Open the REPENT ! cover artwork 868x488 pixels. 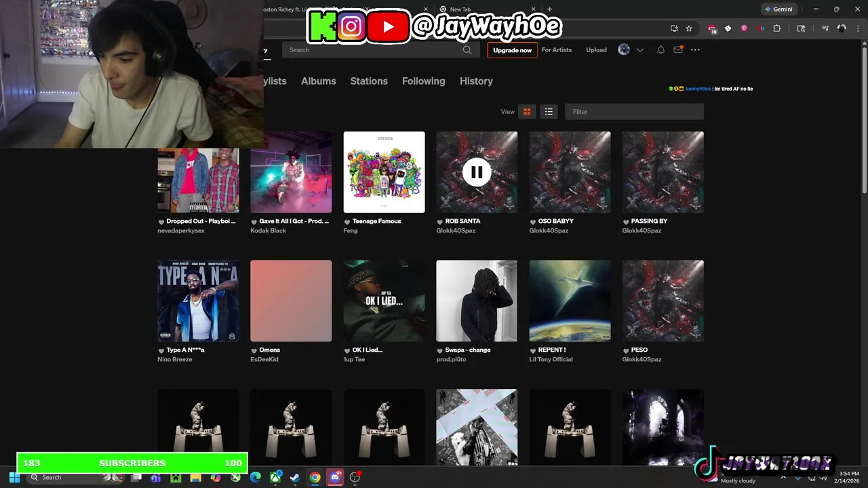(x=570, y=301)
